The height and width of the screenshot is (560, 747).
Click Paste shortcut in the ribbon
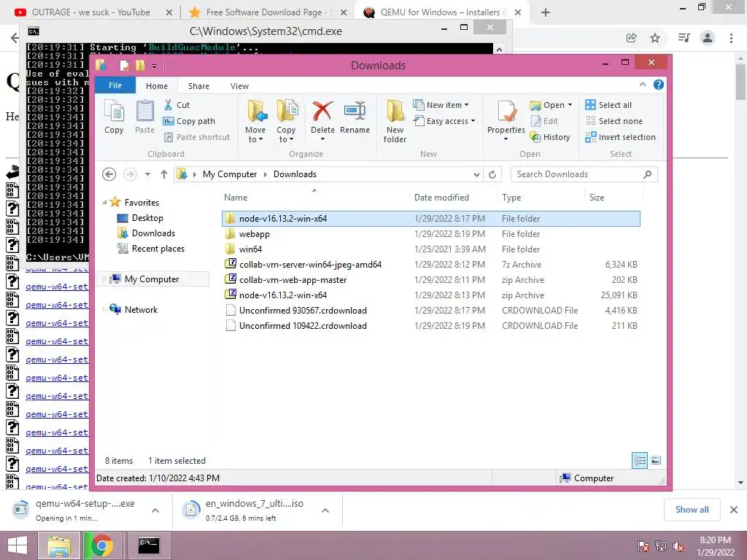(x=197, y=137)
